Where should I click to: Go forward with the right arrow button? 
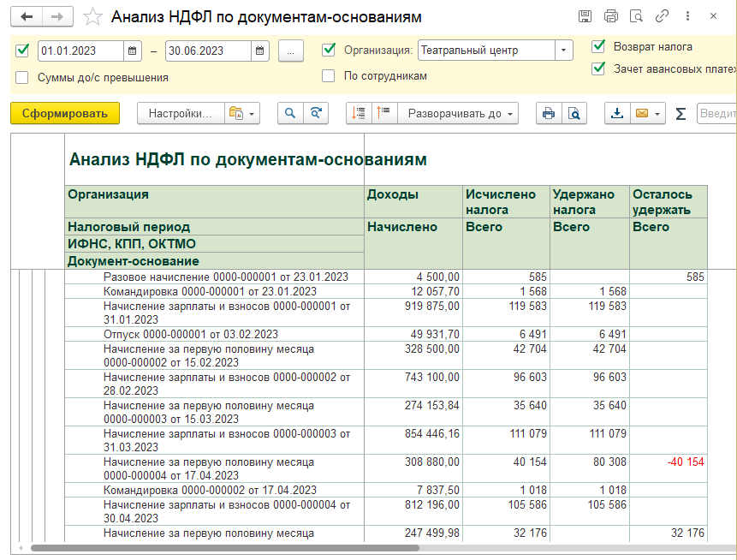[x=57, y=17]
